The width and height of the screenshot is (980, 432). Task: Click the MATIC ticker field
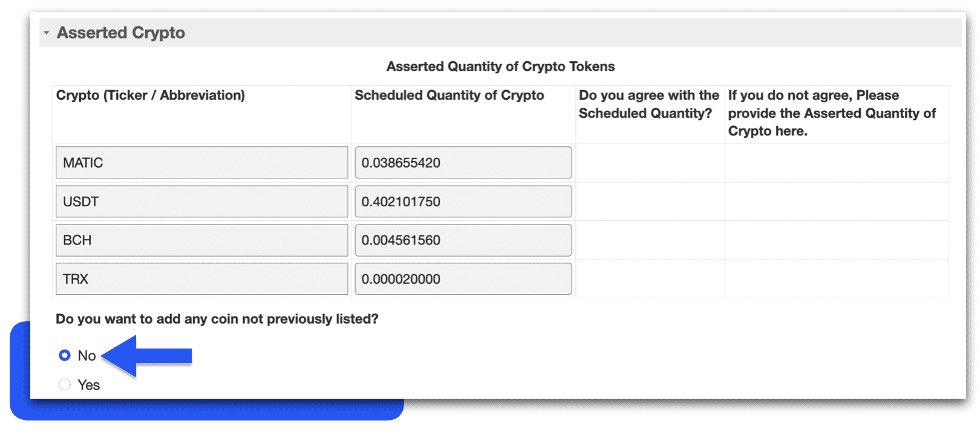click(201, 163)
